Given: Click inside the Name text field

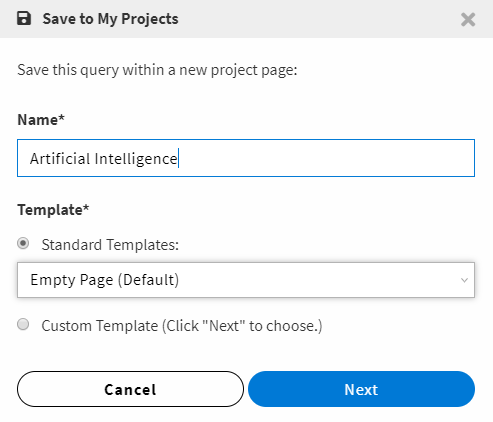Looking at the screenshot, I should pyautogui.click(x=246, y=158).
